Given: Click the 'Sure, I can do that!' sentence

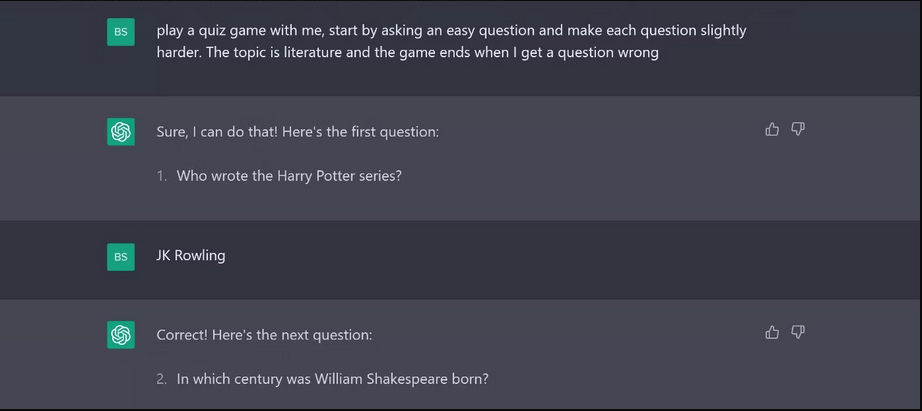Looking at the screenshot, I should point(226,132).
